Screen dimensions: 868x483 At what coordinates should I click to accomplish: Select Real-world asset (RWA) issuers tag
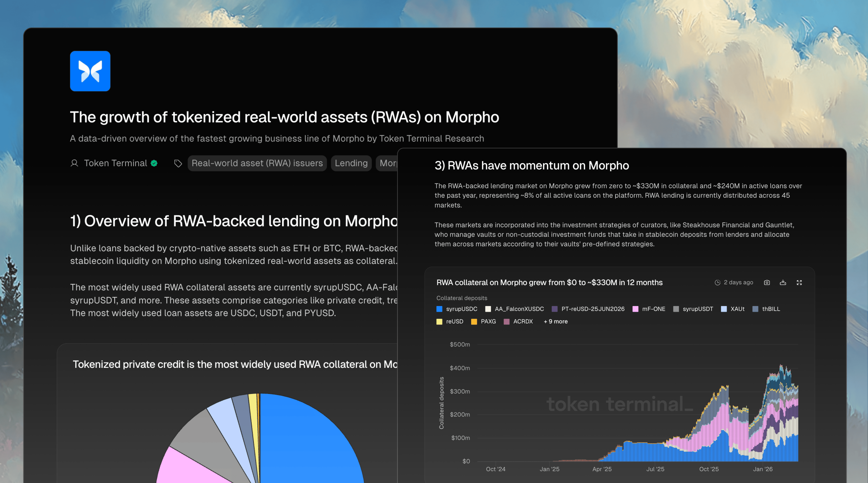(x=257, y=163)
